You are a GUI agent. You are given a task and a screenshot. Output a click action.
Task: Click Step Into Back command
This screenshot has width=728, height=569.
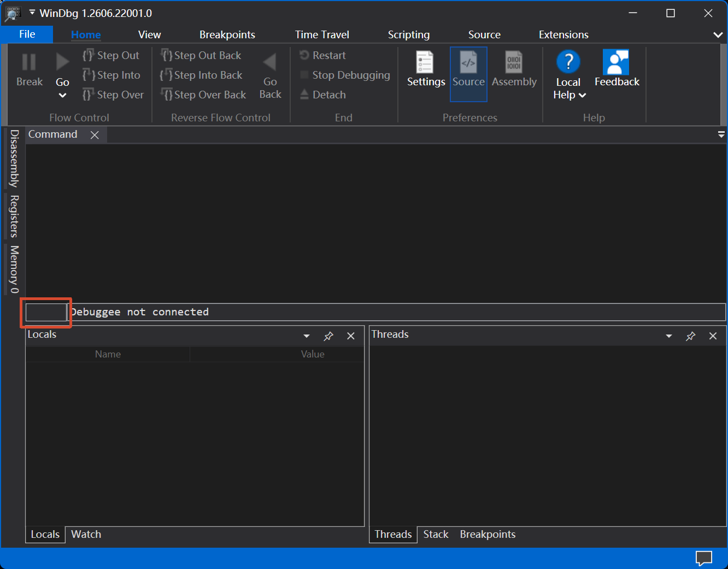pyautogui.click(x=201, y=75)
